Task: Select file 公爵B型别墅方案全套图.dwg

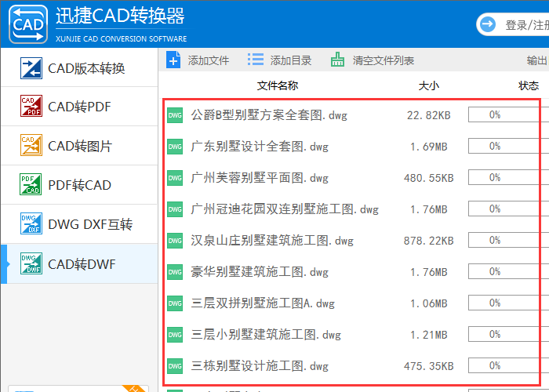Action: pos(269,115)
